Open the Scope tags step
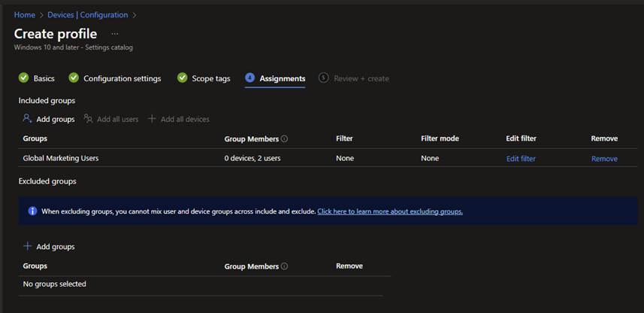This screenshot has height=313, width=644. (x=212, y=79)
